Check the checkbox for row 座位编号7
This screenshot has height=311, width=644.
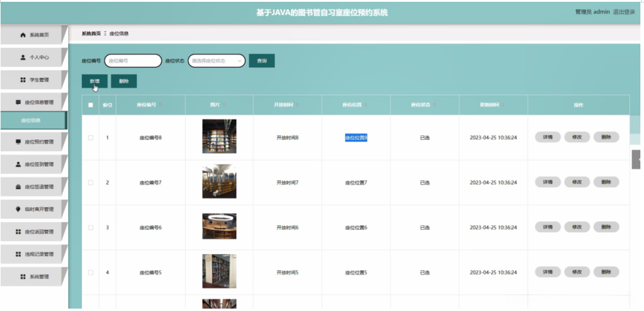click(x=91, y=182)
